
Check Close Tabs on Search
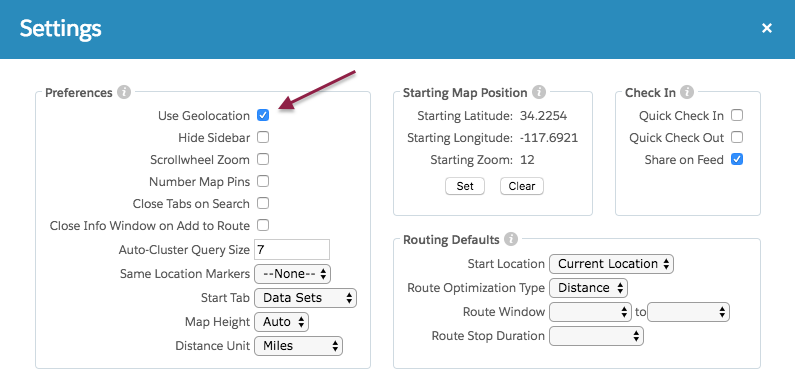coord(263,203)
